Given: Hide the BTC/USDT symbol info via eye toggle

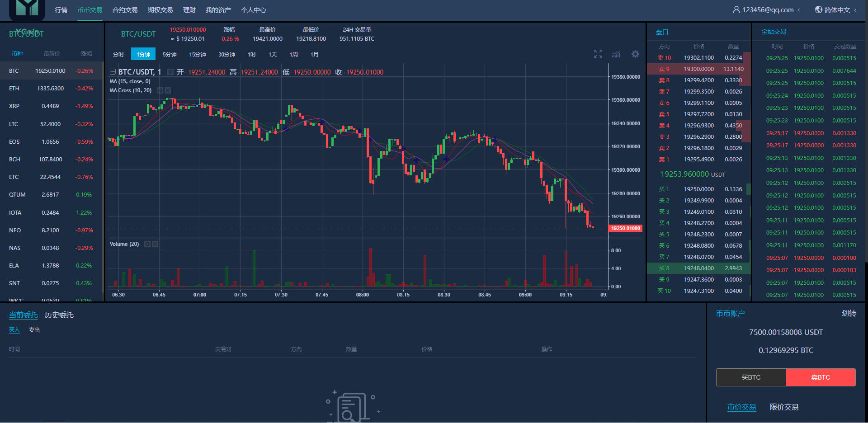Looking at the screenshot, I should [170, 71].
